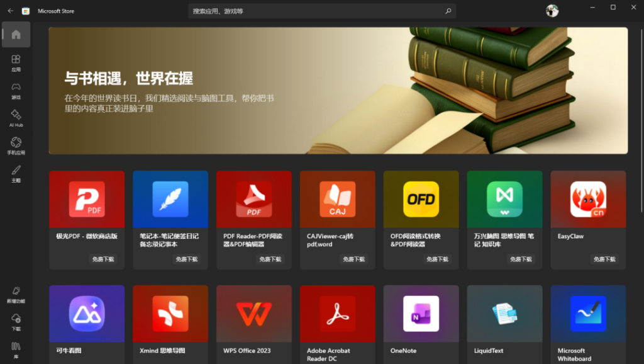Open the 库 (Library) sidebar icon
Viewport: 644px width, 364px height.
tap(16, 350)
